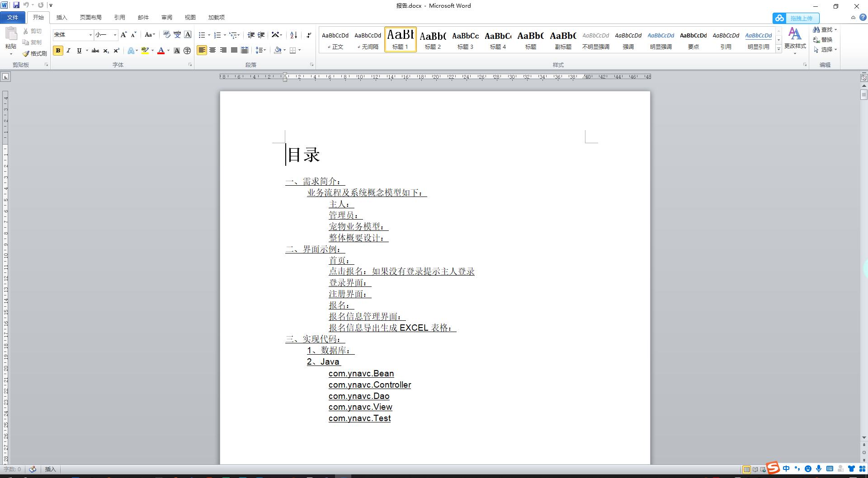868x478 pixels.
Task: Click the Distributed alignment icon
Action: pos(245,50)
